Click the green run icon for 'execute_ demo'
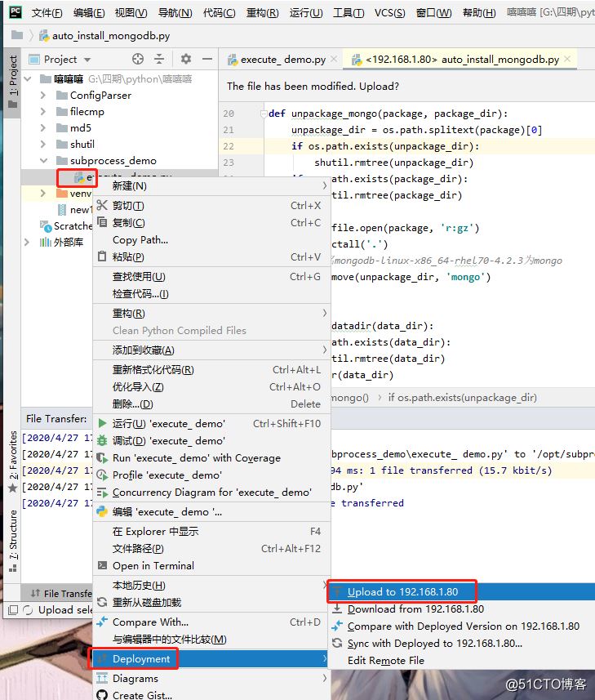The height and width of the screenshot is (700, 595). [x=102, y=423]
